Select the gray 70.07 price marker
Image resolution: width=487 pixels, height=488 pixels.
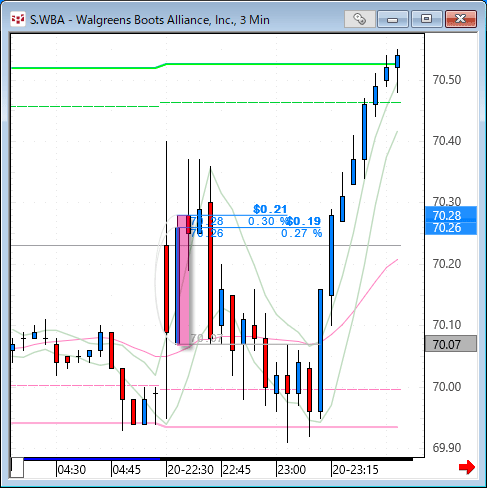pyautogui.click(x=451, y=344)
